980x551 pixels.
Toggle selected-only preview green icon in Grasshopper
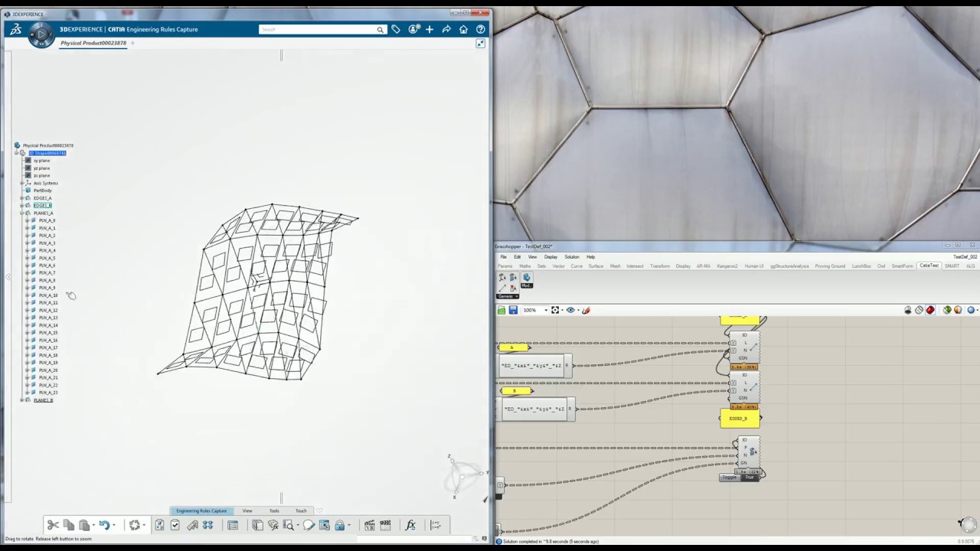coord(947,310)
